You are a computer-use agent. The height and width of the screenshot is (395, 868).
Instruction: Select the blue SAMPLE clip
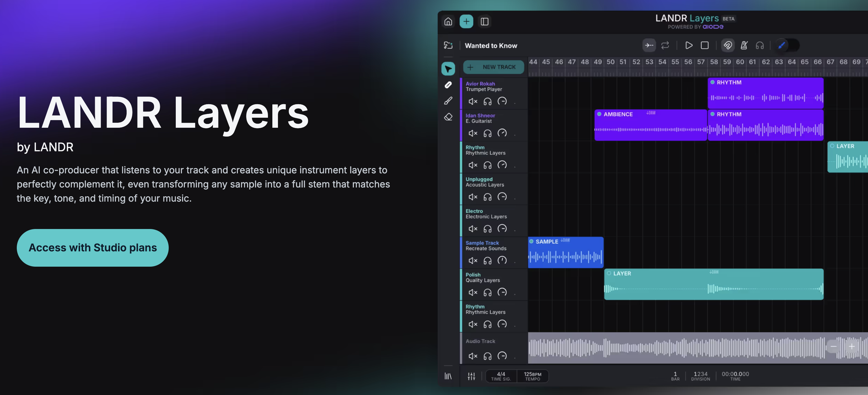pyautogui.click(x=566, y=253)
